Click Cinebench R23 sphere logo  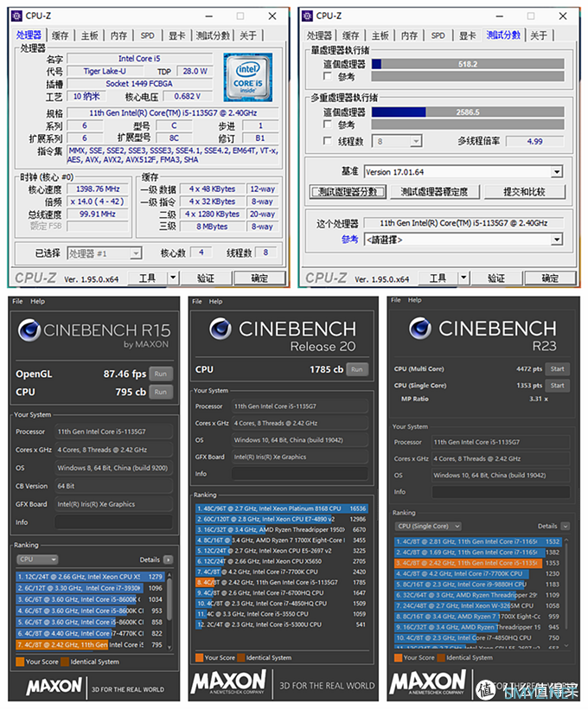(420, 328)
